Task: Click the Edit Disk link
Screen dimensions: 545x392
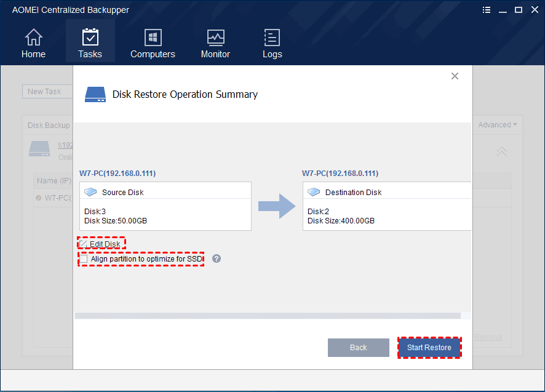Action: tap(105, 244)
